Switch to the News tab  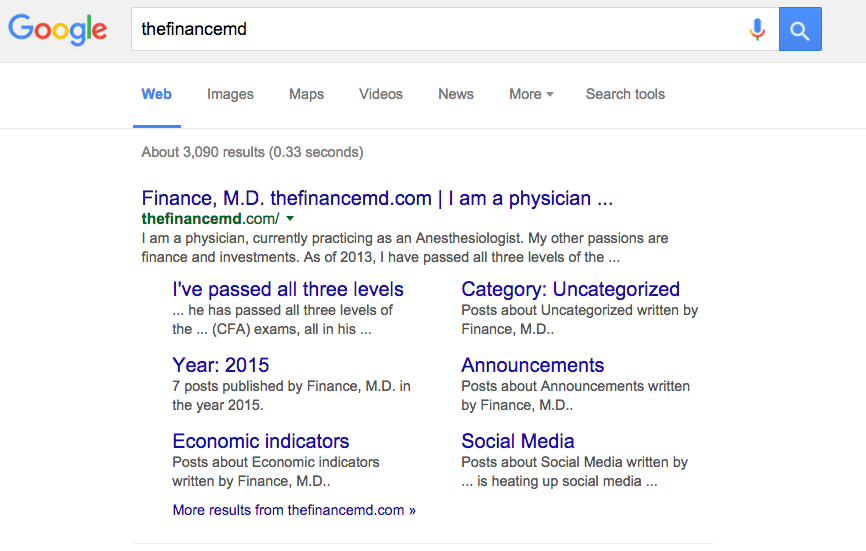(x=456, y=94)
